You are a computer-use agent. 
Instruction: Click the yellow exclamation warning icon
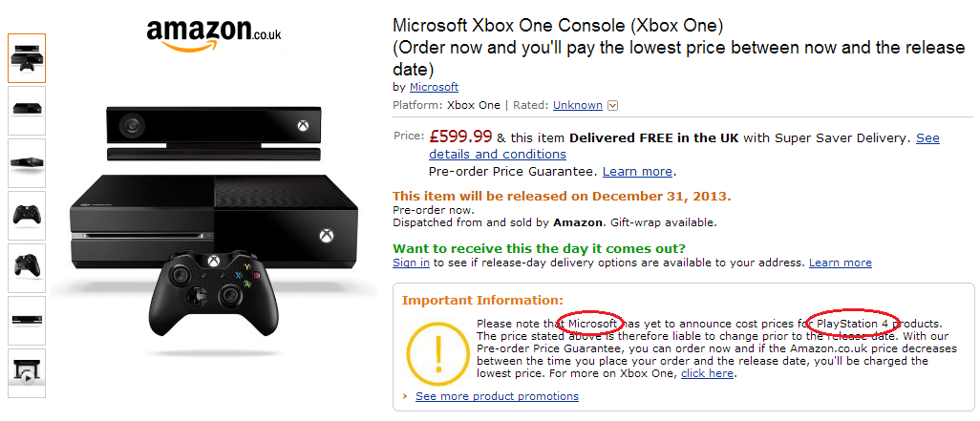click(438, 354)
